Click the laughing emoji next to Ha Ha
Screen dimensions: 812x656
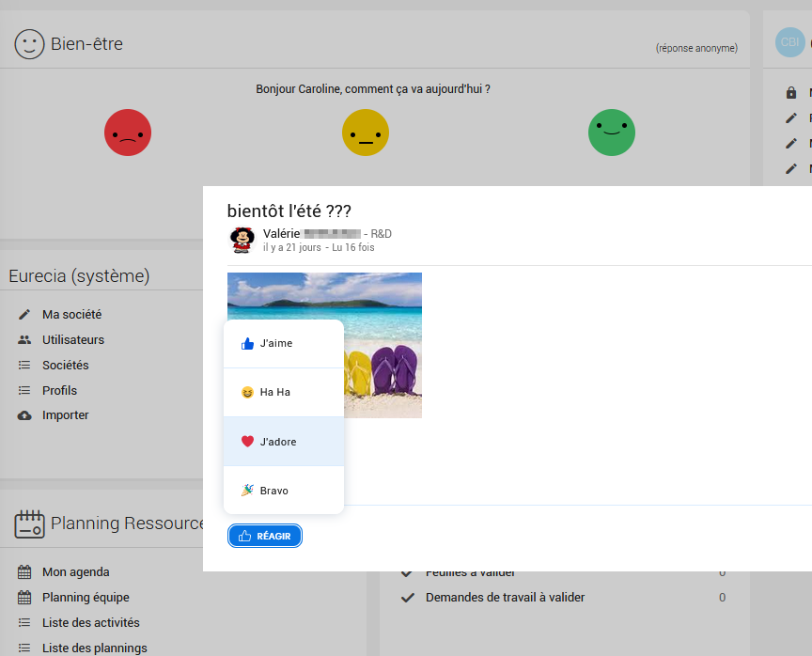[x=247, y=393]
